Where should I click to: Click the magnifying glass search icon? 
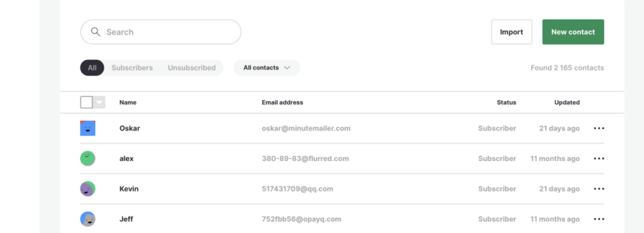96,32
